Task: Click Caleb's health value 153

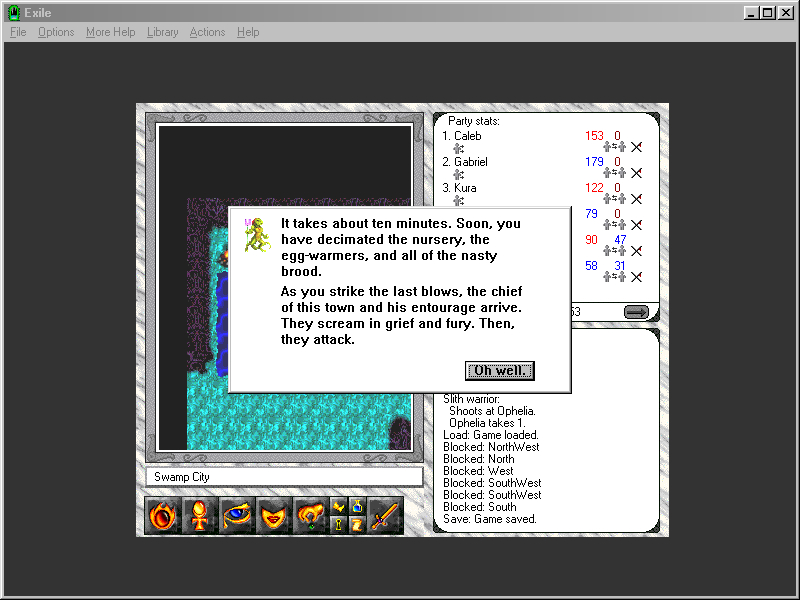Action: 594,136
